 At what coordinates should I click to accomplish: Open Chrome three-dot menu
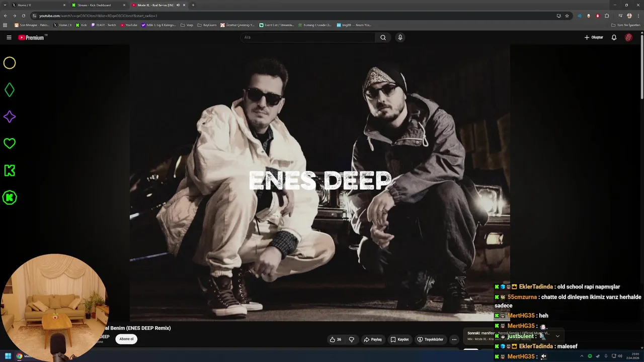pos(638,16)
